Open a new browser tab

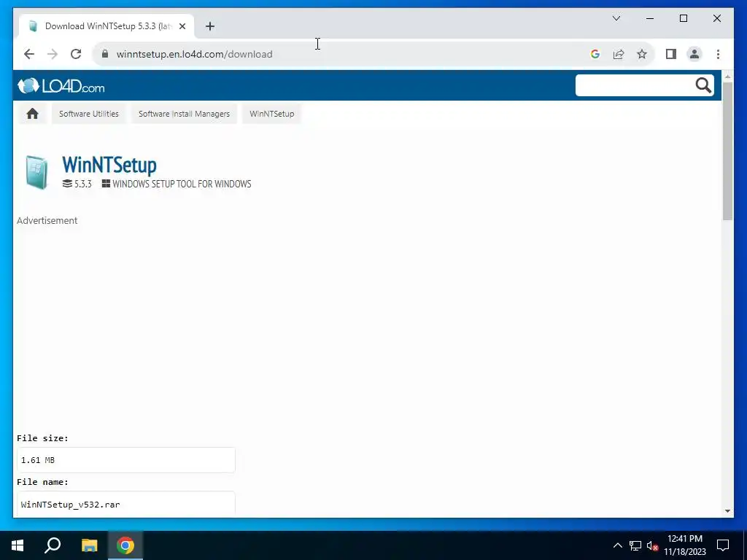[210, 26]
